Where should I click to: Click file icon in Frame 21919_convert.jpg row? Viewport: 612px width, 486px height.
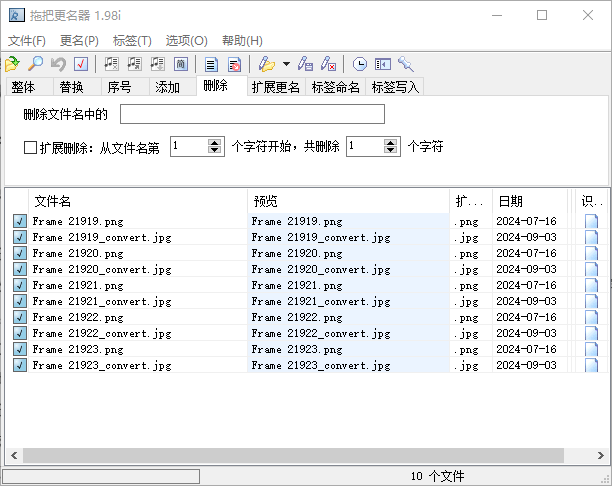click(x=591, y=237)
